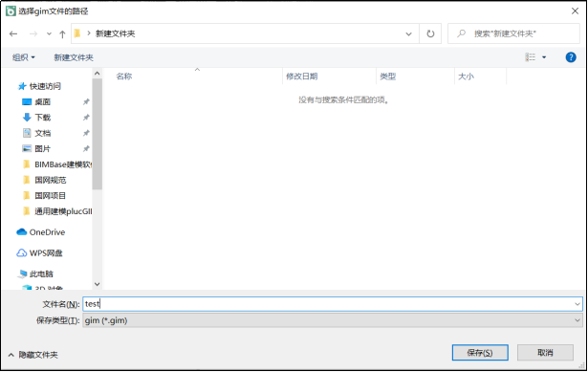This screenshot has height=372, width=588.
Task: Click the 此电脑 computer icon
Action: [23, 274]
